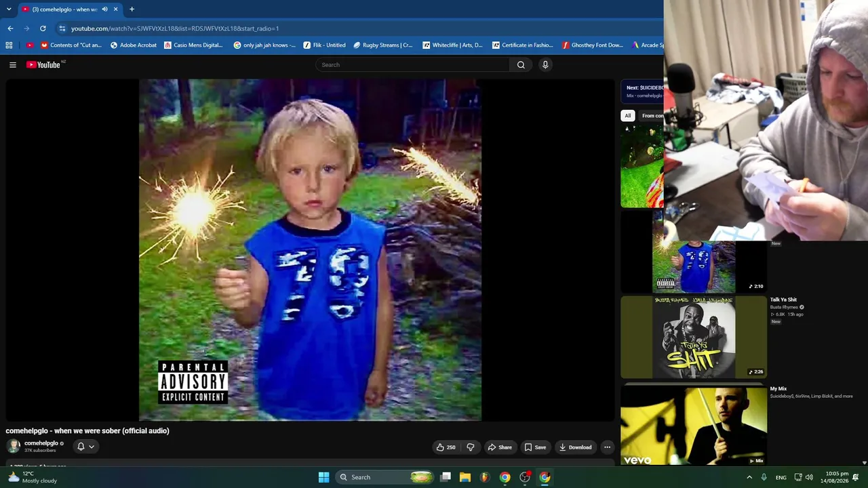Viewport: 868px width, 488px height.
Task: Open File Explorer from the taskbar
Action: point(465,477)
